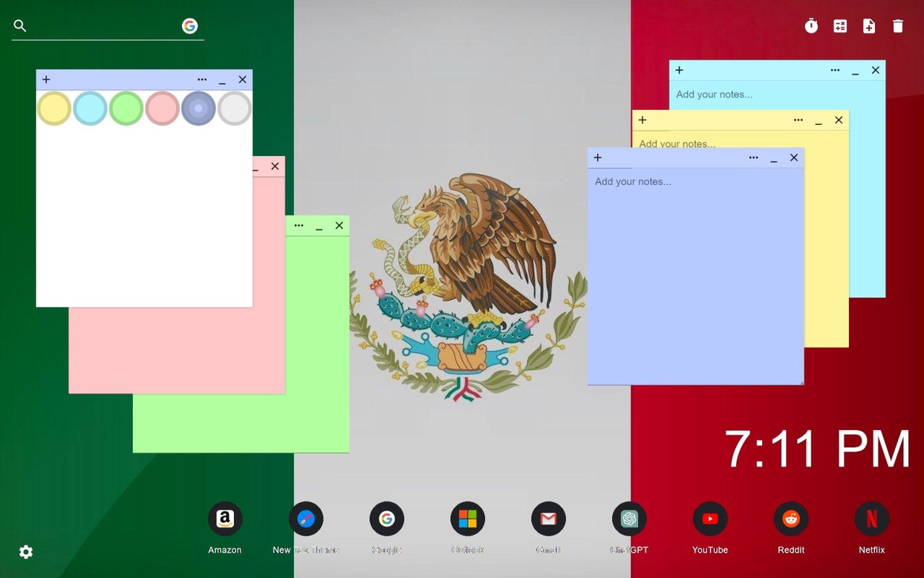Choose the blue-purple color swatch
Screen dimensions: 924x578
[x=199, y=108]
